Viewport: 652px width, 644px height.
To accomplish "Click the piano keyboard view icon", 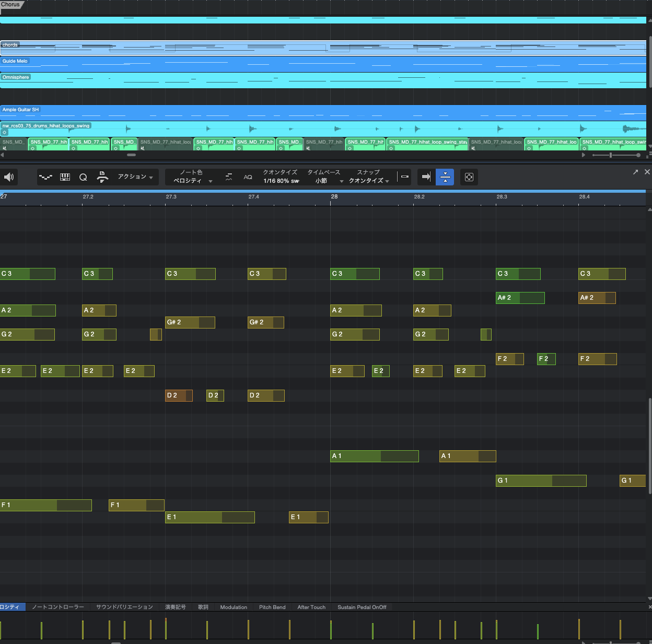I will point(65,177).
